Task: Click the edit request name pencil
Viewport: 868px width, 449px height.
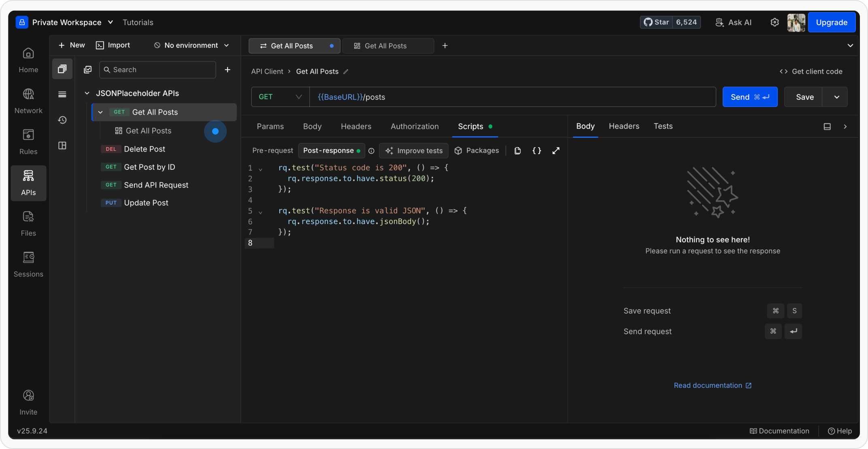Action: (346, 72)
